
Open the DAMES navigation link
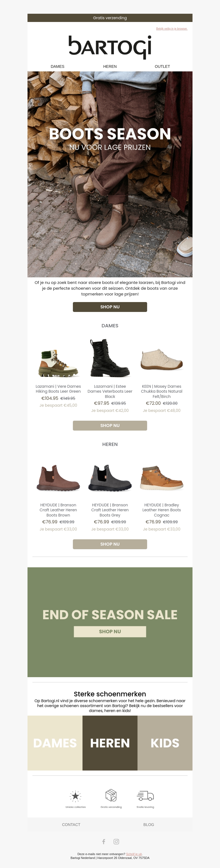tap(57, 66)
